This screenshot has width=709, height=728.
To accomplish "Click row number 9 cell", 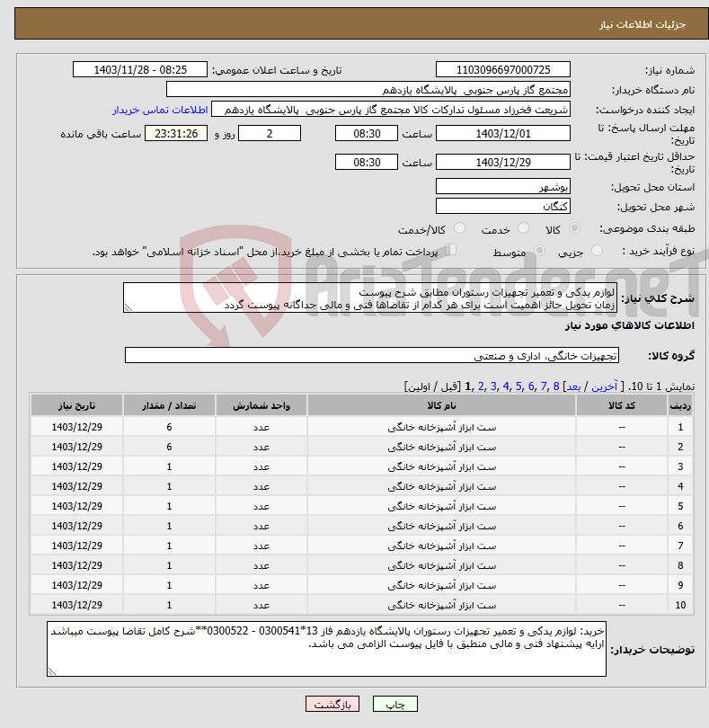I will 680,585.
